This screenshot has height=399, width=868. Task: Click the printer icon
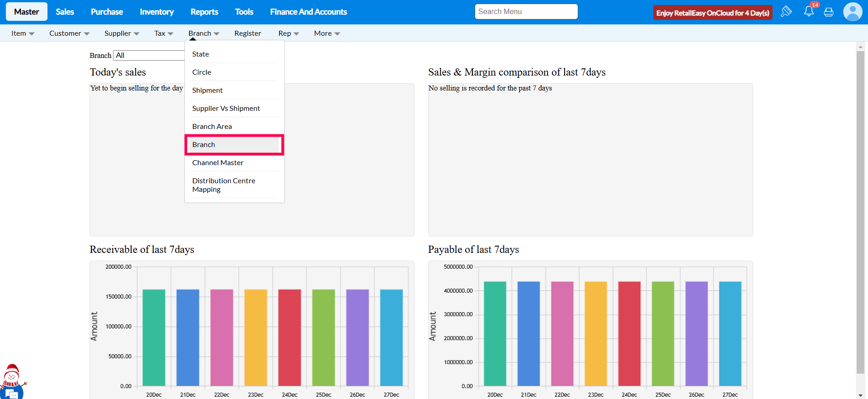(829, 12)
